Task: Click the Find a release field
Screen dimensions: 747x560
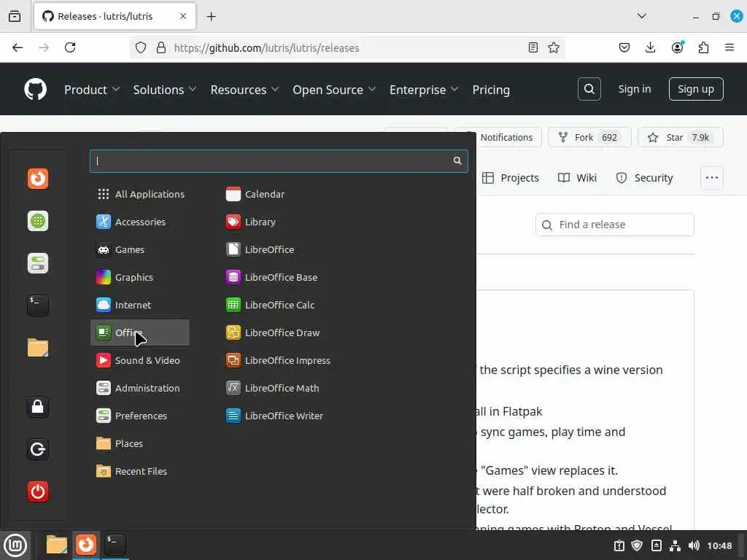Action: coord(614,225)
